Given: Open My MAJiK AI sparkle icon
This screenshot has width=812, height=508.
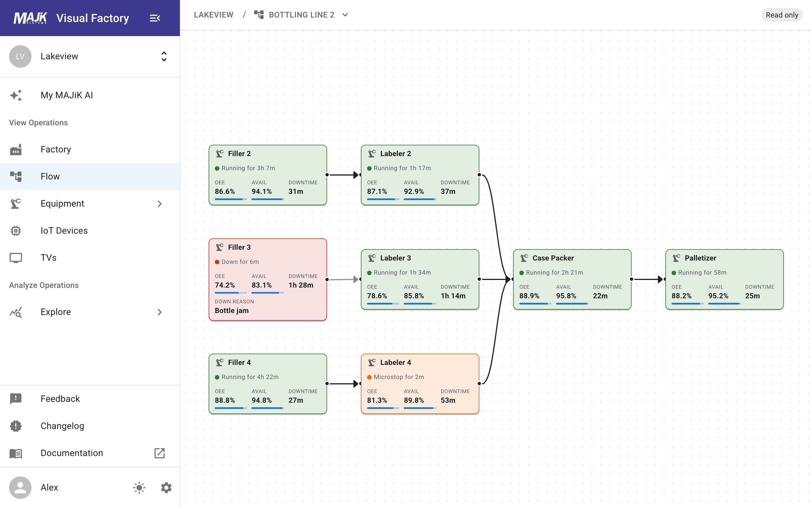Looking at the screenshot, I should pyautogui.click(x=16, y=95).
